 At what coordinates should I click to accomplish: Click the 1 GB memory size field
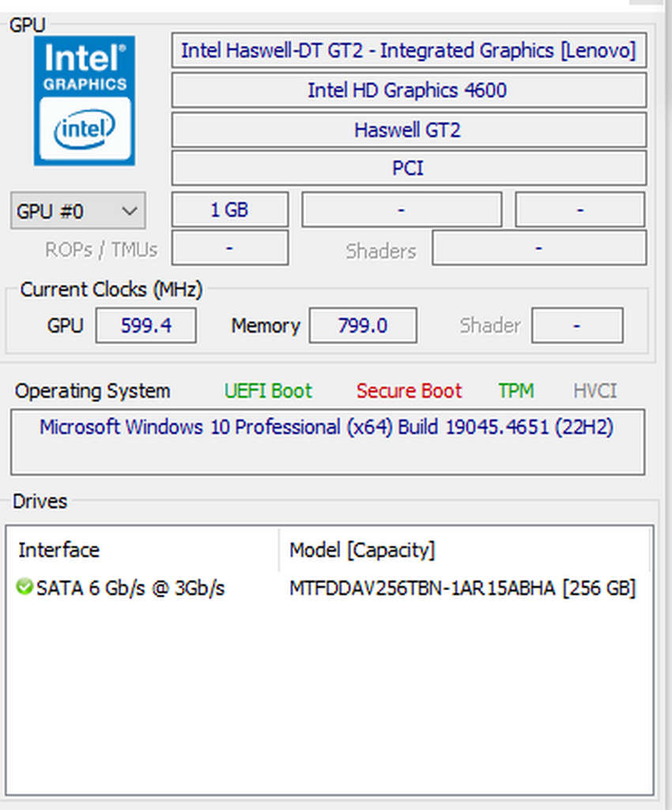[x=229, y=209]
